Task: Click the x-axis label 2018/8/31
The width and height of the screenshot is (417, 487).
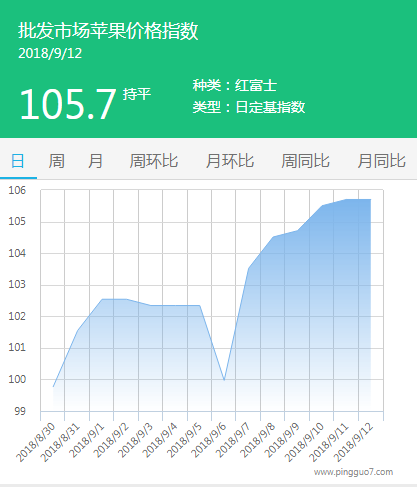Action: click(60, 442)
